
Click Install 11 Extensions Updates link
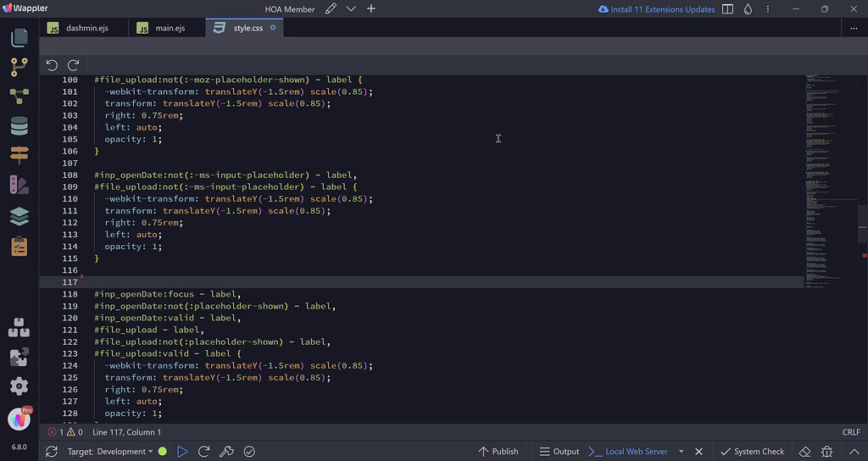click(657, 8)
